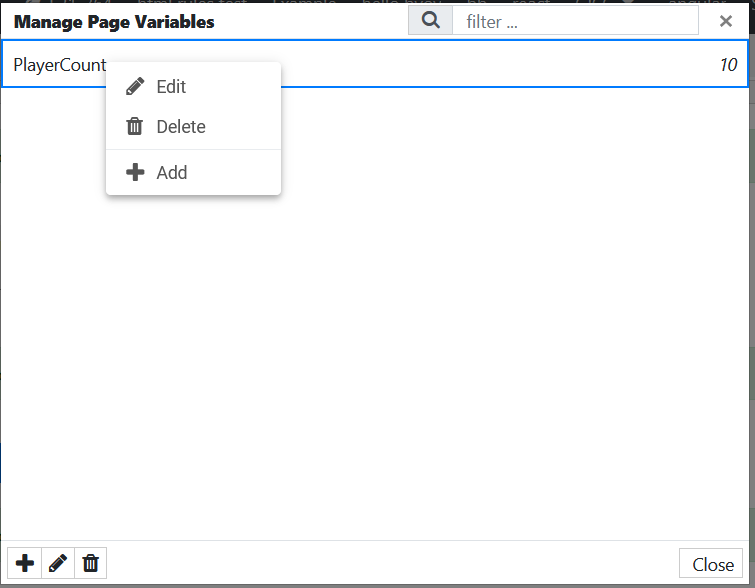Focus the filter text field
Screen dimensions: 755x588
coord(575,21)
